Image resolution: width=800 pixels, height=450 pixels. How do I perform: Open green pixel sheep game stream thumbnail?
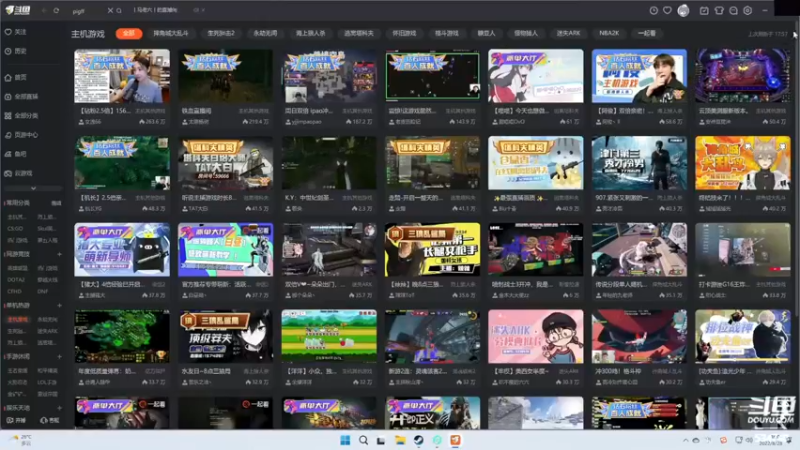coord(329,336)
